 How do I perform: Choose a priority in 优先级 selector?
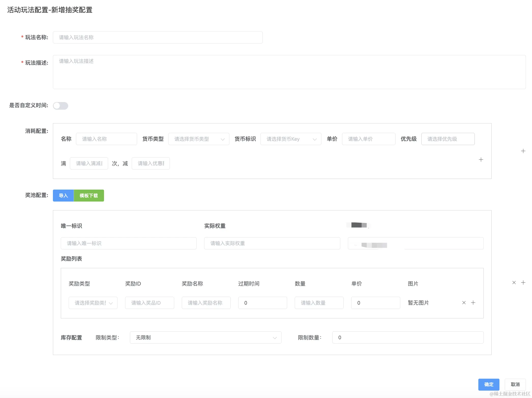[448, 139]
